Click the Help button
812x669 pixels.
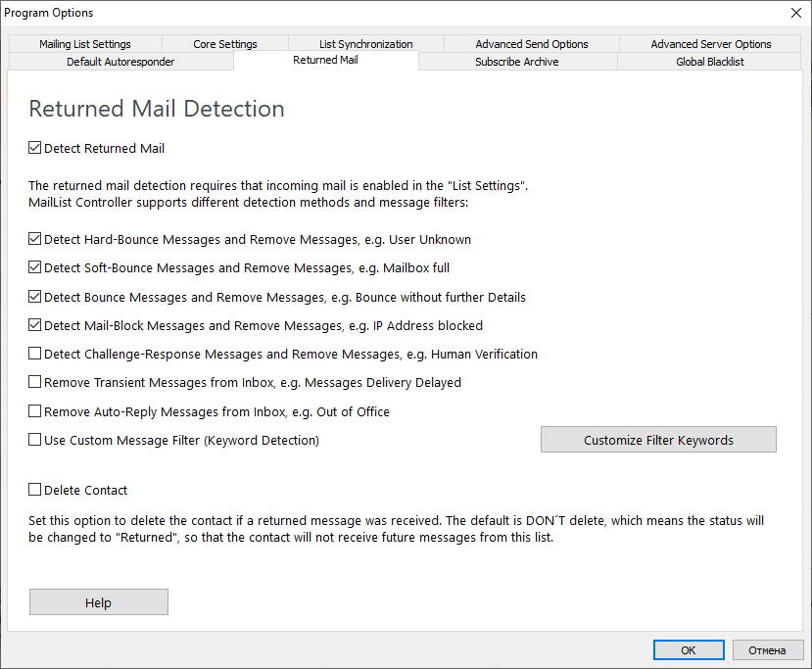(x=98, y=602)
